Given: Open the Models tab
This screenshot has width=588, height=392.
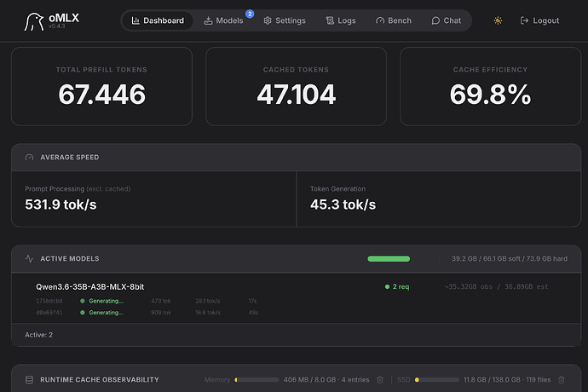Looking at the screenshot, I should pos(223,20).
